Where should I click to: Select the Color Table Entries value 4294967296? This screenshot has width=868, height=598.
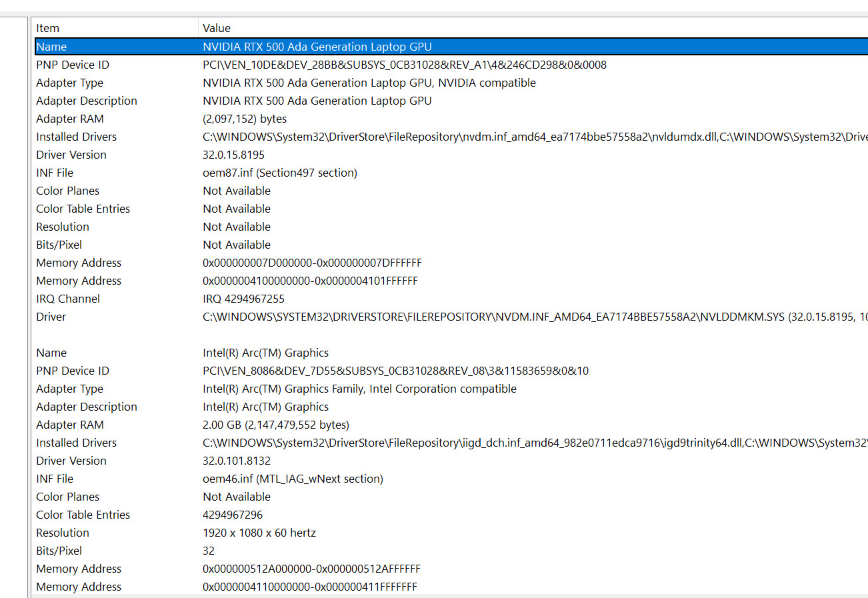pos(233,515)
